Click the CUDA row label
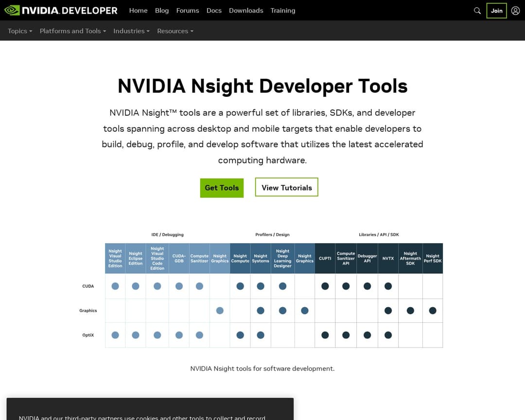The width and height of the screenshot is (525, 420). coord(88,286)
